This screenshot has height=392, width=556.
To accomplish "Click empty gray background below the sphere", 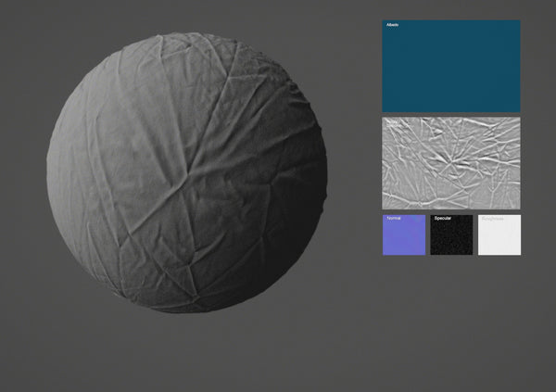I will (185, 357).
